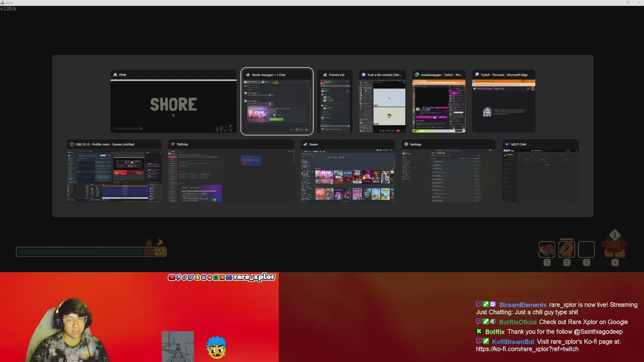This screenshot has height=362, width=644.
Task: Click the gear icon beside Settings title
Action: coord(406,144)
